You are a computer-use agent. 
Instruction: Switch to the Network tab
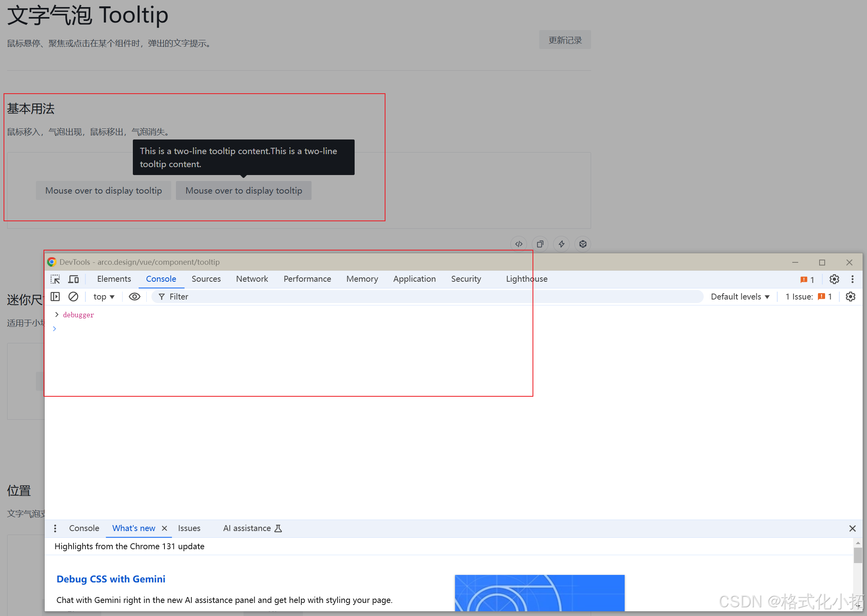tap(252, 279)
